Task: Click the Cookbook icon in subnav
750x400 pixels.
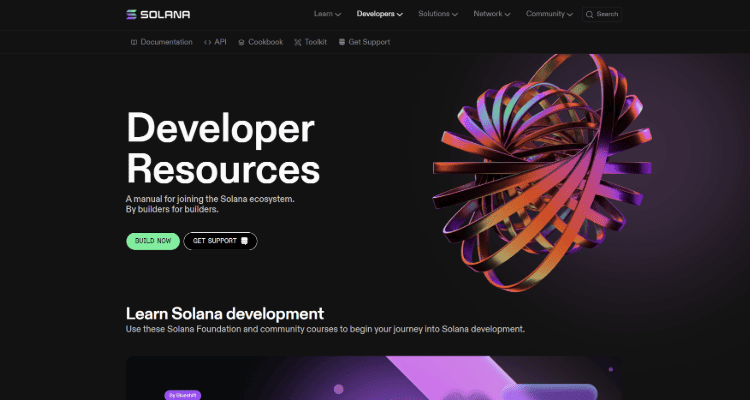Action: coord(241,42)
